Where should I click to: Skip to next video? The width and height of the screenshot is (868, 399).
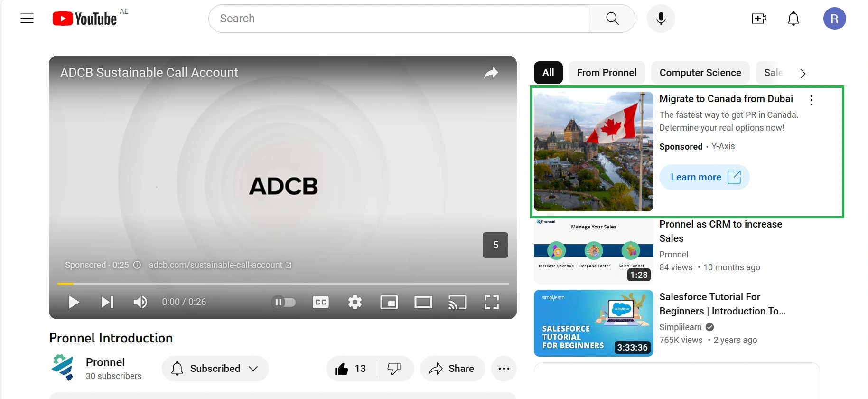(x=107, y=302)
